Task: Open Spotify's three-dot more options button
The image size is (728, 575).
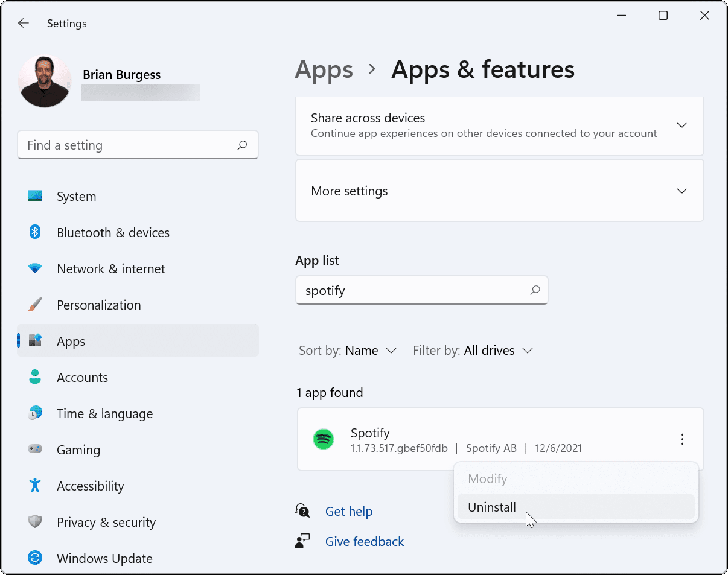Action: point(682,439)
